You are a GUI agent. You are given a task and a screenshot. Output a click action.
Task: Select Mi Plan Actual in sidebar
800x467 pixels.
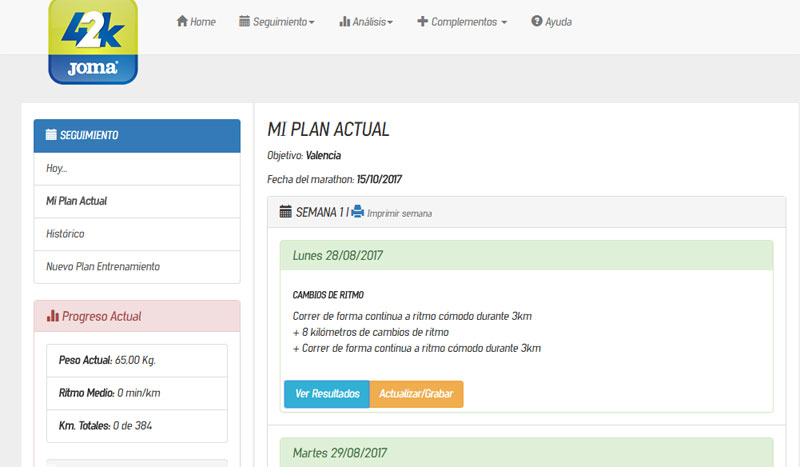[76, 201]
